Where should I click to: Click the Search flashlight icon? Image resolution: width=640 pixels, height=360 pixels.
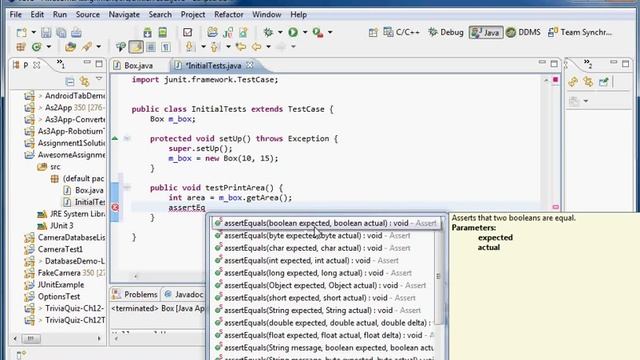coord(87,47)
